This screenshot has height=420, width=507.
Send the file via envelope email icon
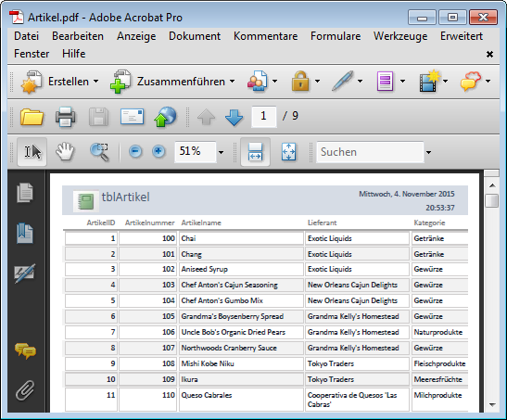tap(132, 117)
